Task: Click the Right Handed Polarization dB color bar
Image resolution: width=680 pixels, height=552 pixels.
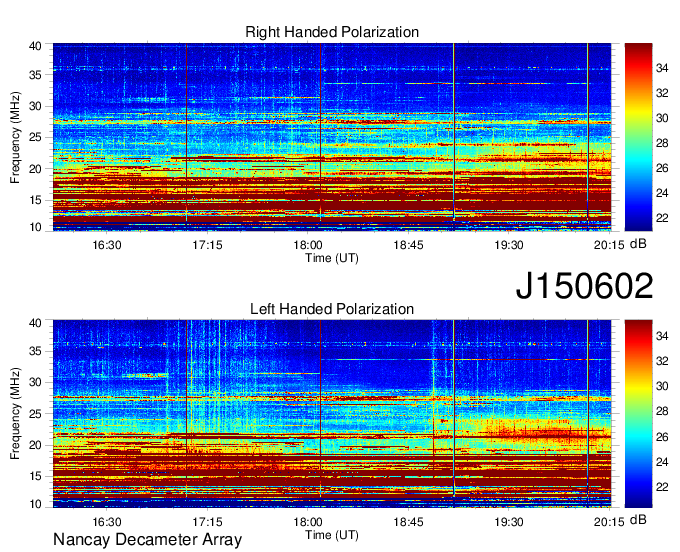Action: [638, 137]
